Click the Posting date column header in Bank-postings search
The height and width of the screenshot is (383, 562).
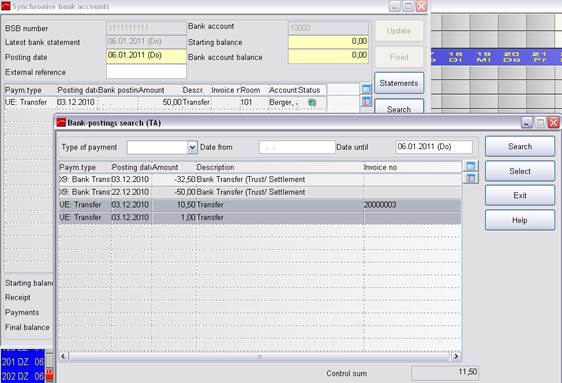pos(131,167)
